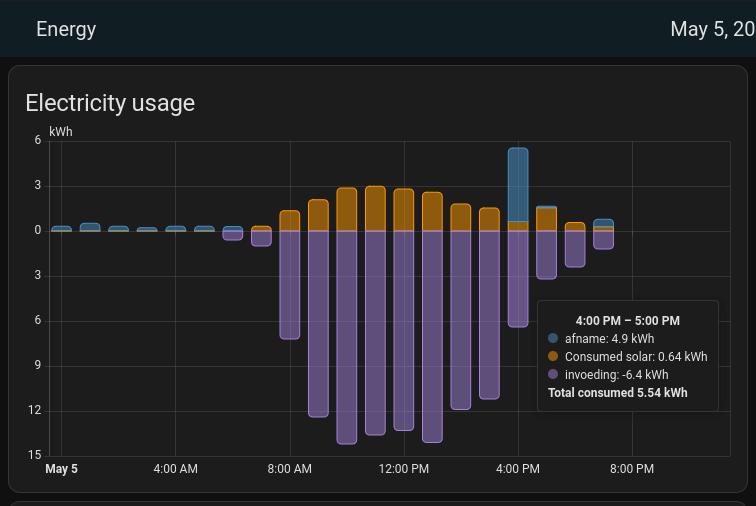Open the 'May 5' date selector in header
The width and height of the screenshot is (756, 506).
click(713, 29)
